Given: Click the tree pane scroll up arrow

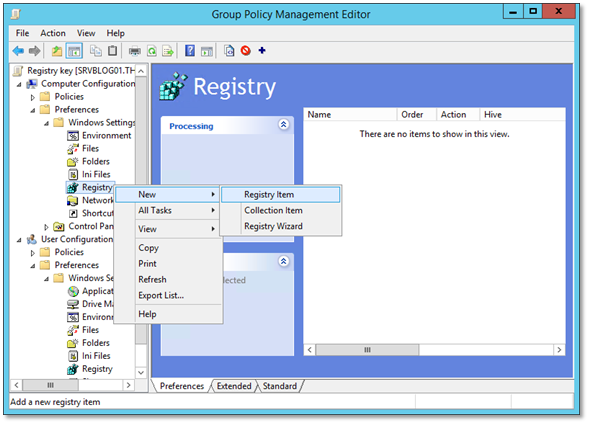Looking at the screenshot, I should point(141,71).
